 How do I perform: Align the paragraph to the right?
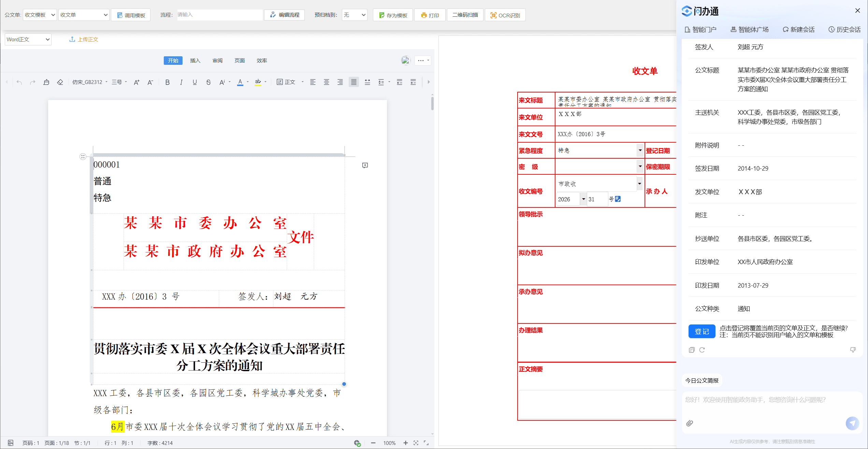pyautogui.click(x=340, y=82)
